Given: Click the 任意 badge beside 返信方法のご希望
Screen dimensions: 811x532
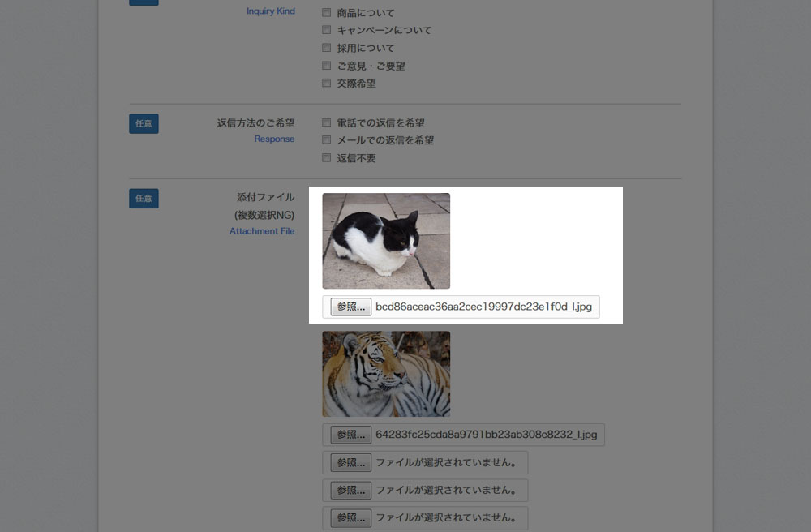Looking at the screenshot, I should [x=144, y=123].
